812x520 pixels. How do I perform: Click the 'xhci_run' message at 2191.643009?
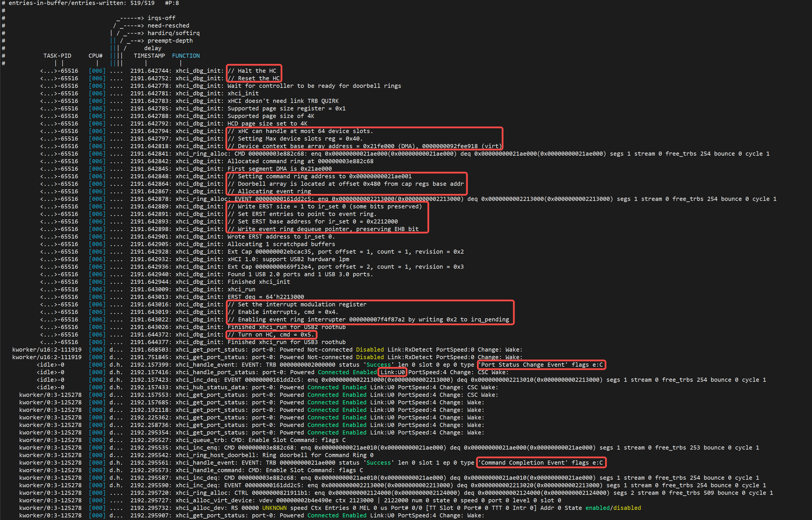pos(241,289)
